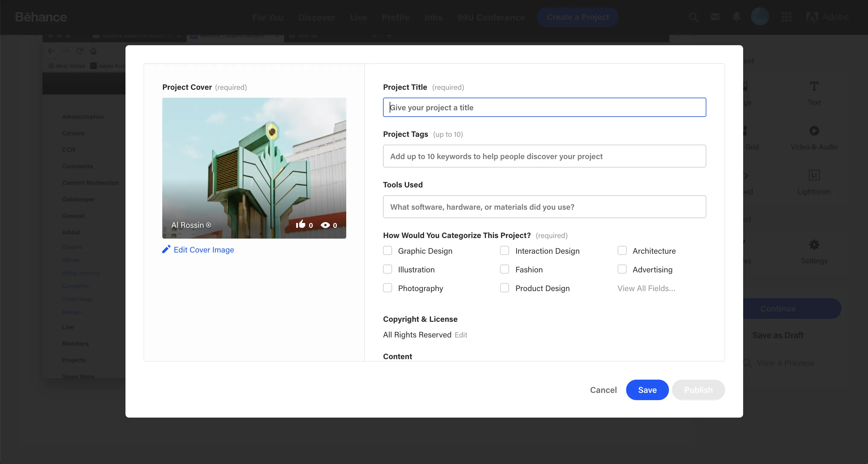Click the project title input field
Image resolution: width=868 pixels, height=464 pixels.
544,107
